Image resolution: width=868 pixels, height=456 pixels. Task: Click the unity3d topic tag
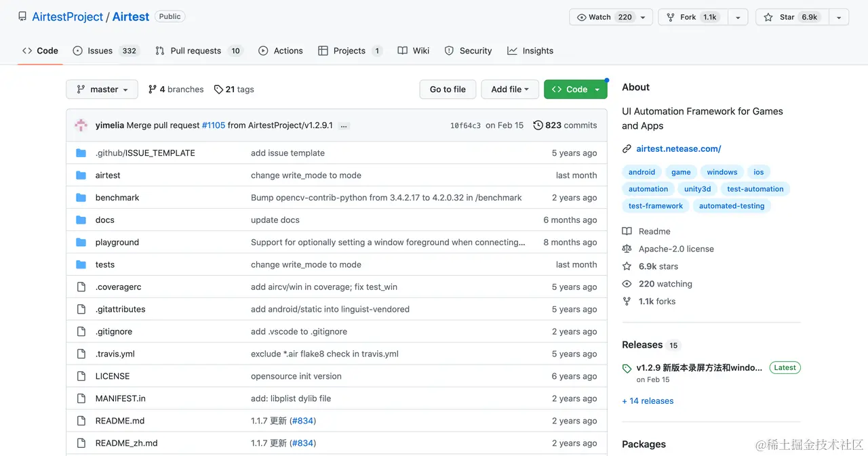click(x=697, y=189)
